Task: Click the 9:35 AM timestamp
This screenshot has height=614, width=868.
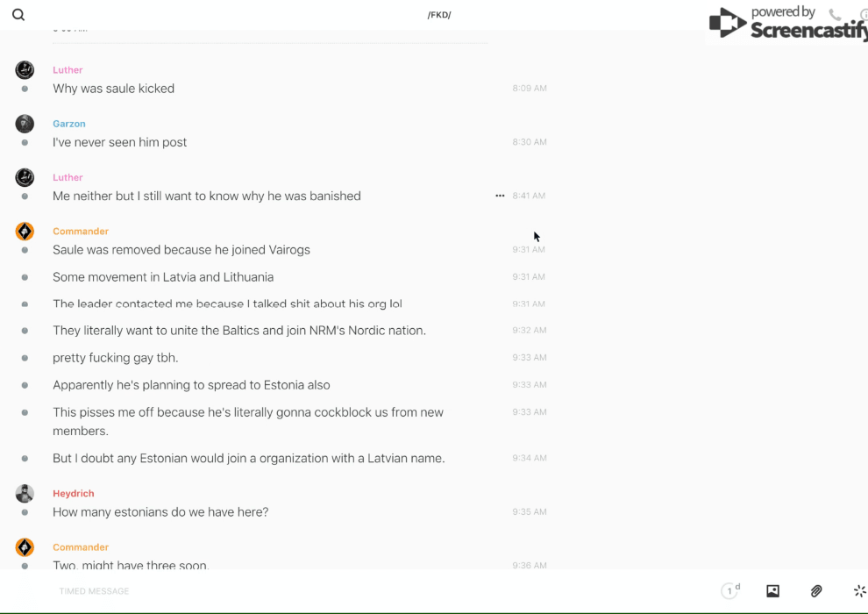Action: (x=530, y=512)
